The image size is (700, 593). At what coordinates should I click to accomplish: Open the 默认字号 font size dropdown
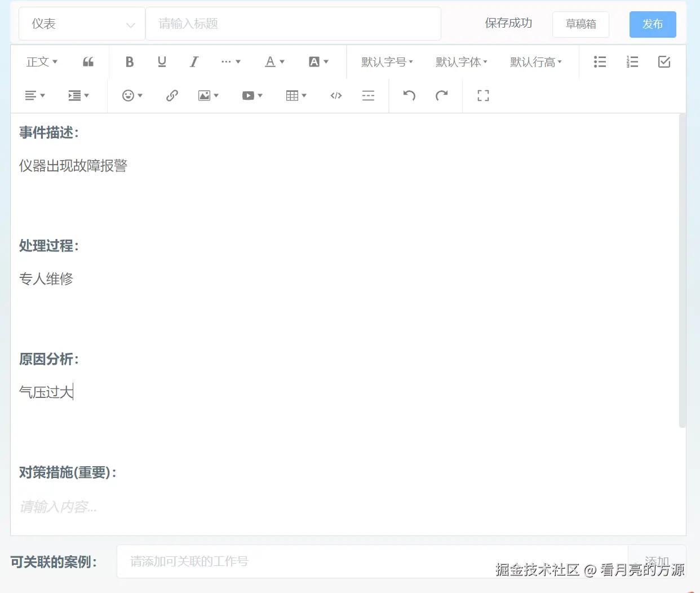[387, 62]
